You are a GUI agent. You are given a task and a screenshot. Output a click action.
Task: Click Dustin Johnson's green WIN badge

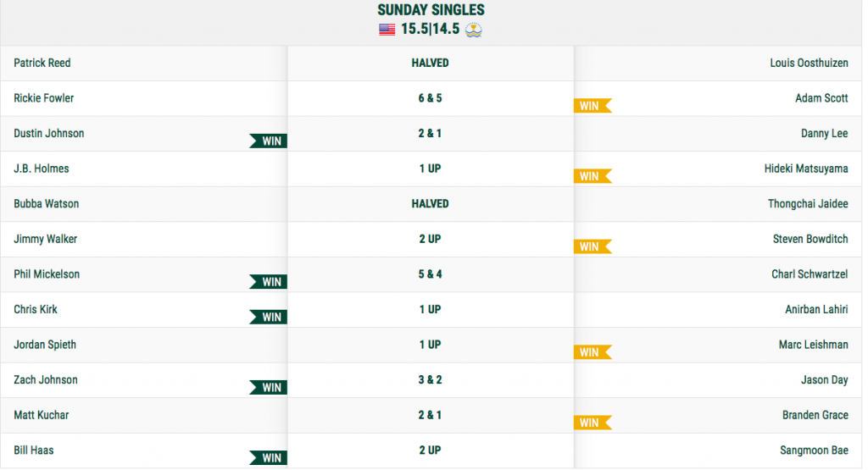click(268, 141)
